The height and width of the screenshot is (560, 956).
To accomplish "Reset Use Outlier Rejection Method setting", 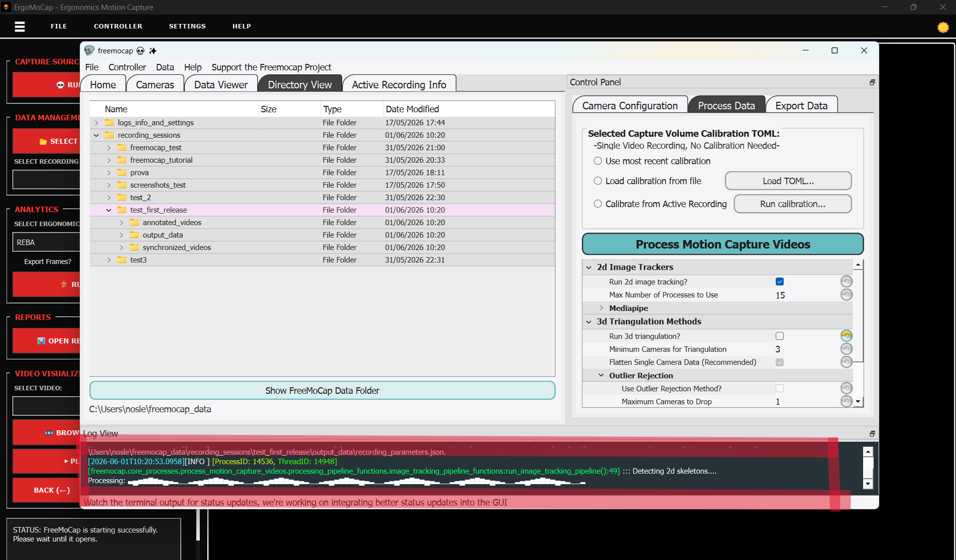I will click(x=846, y=388).
